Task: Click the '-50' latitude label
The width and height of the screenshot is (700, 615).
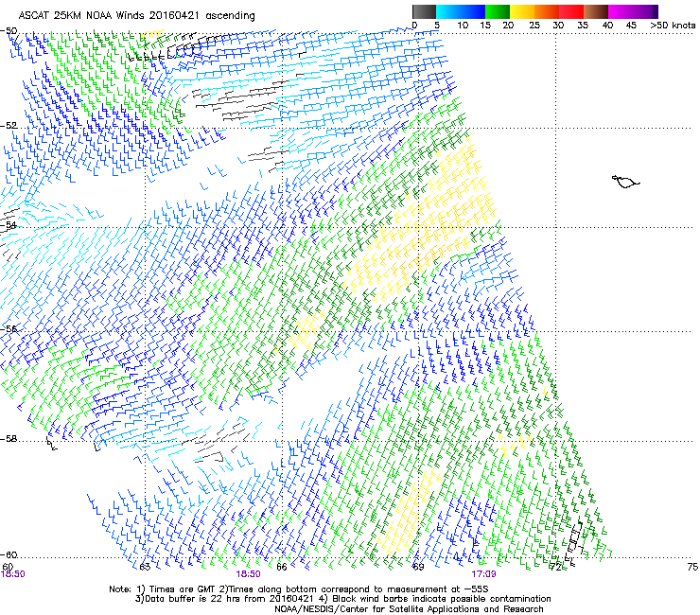Action: (9, 30)
